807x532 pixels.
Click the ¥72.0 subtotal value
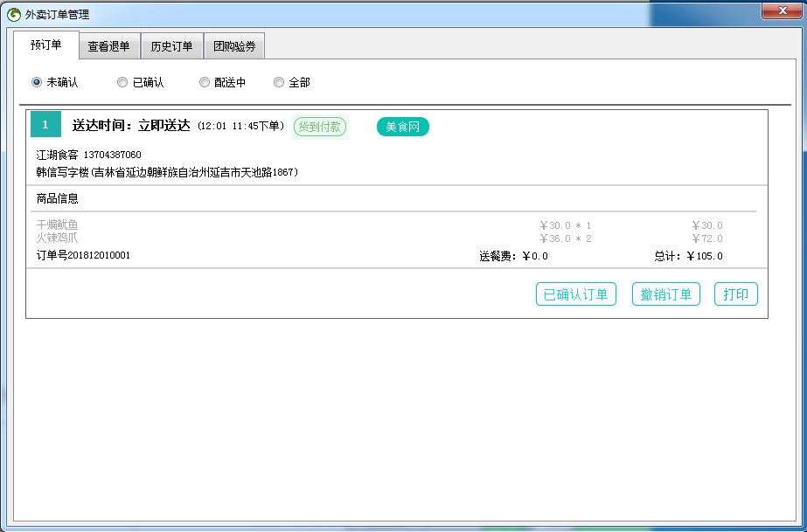pos(707,238)
